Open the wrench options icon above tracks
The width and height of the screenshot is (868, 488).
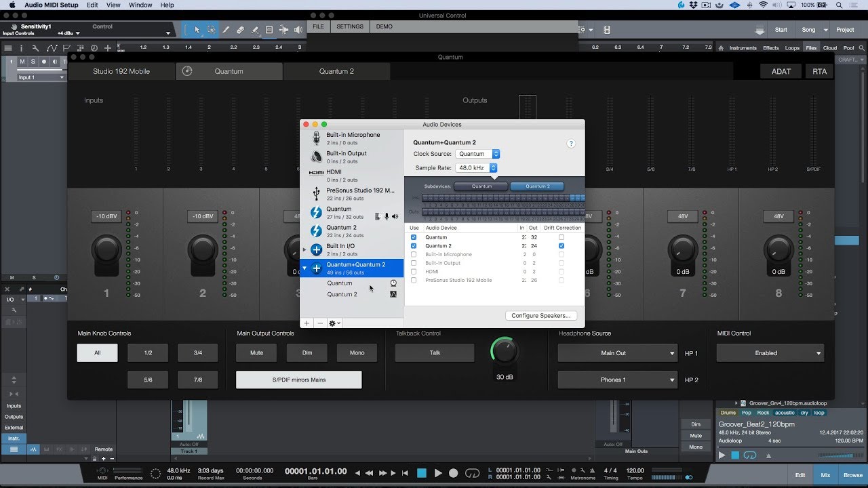36,48
